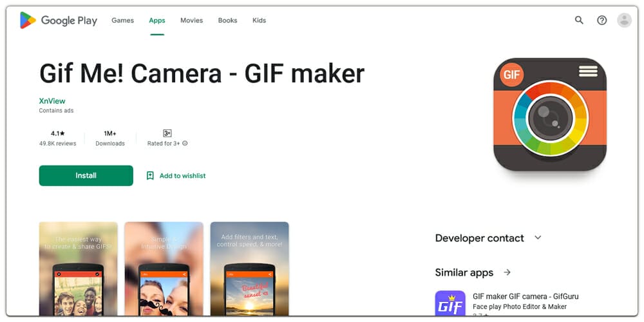
Task: Click 'Face play Photo Editor & Maker' text
Action: [x=520, y=307]
